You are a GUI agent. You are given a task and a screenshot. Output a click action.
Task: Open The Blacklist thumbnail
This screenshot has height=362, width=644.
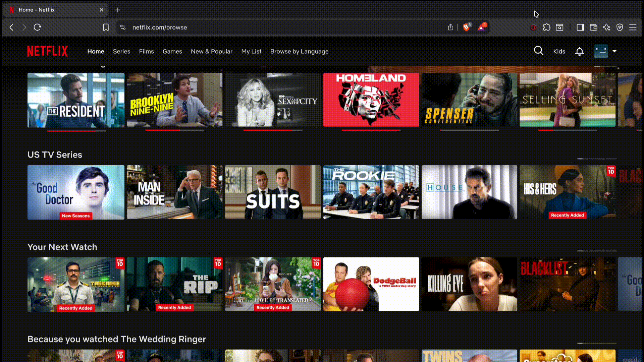[568, 284]
